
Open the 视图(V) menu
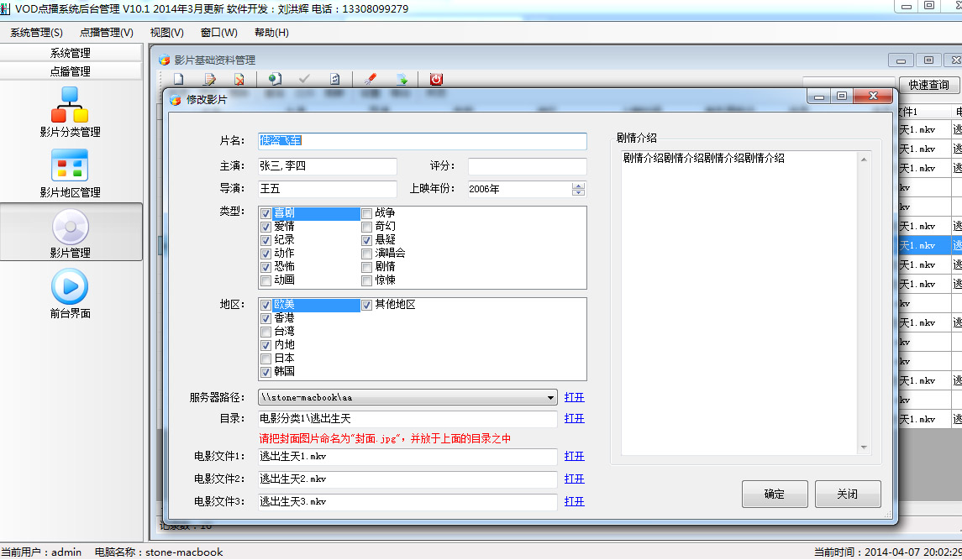166,33
